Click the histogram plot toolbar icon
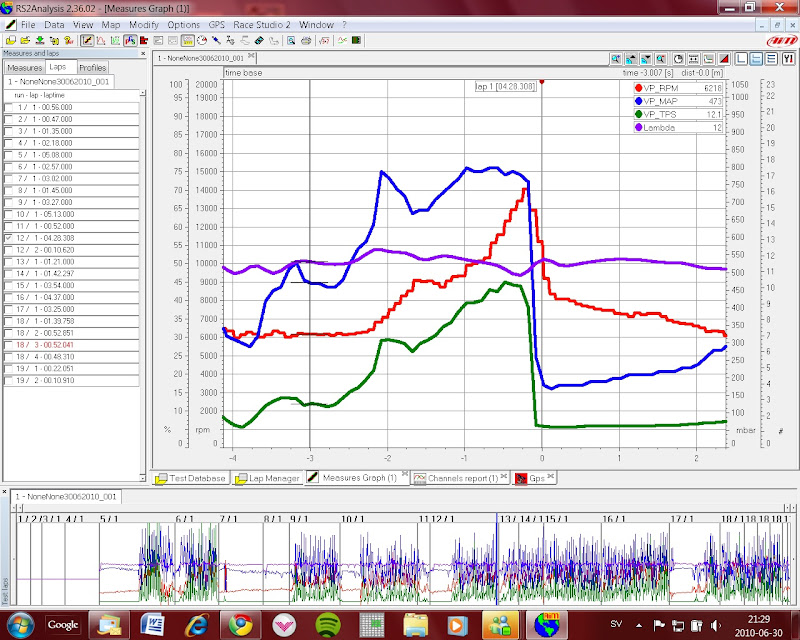800x640 pixels. (101, 40)
